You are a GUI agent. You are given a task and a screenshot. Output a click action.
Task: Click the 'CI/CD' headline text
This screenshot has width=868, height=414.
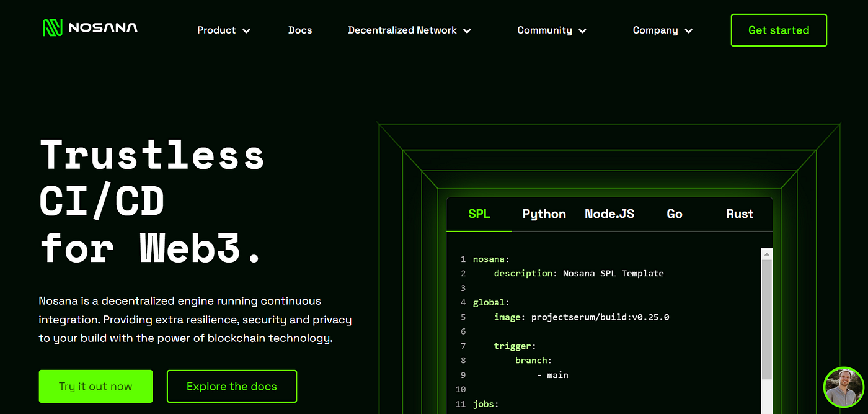tap(102, 201)
